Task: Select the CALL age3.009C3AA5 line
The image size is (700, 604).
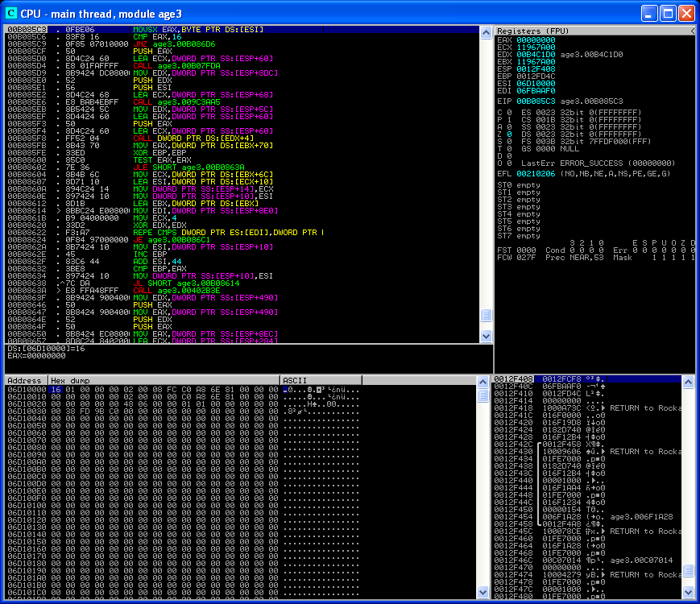Action: tap(176, 101)
